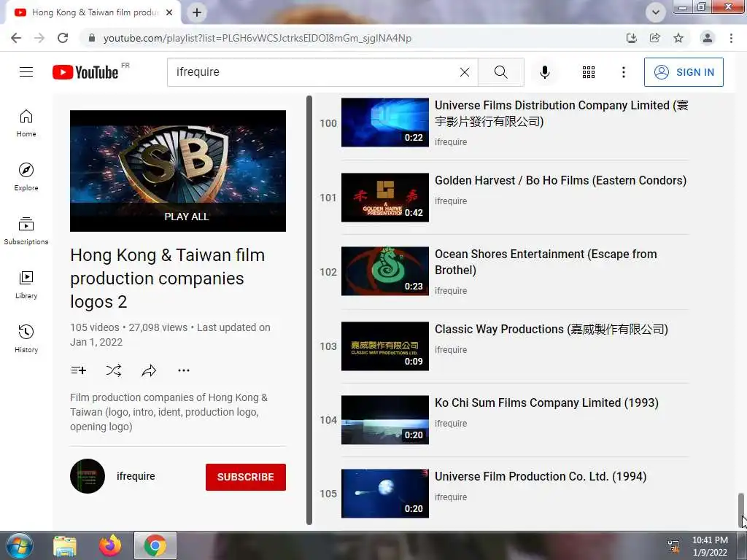Image resolution: width=747 pixels, height=560 pixels.
Task: Click the Golden Harvest thumbnail 0:42
Action: coord(385,197)
